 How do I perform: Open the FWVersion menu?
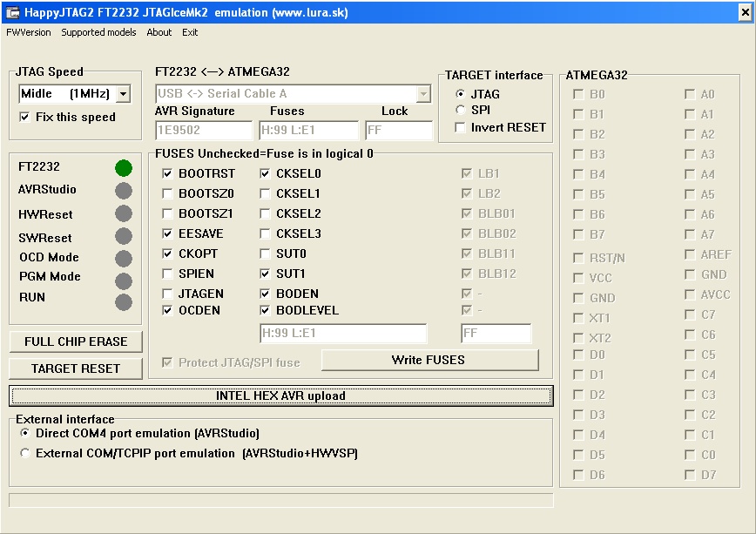(x=29, y=32)
